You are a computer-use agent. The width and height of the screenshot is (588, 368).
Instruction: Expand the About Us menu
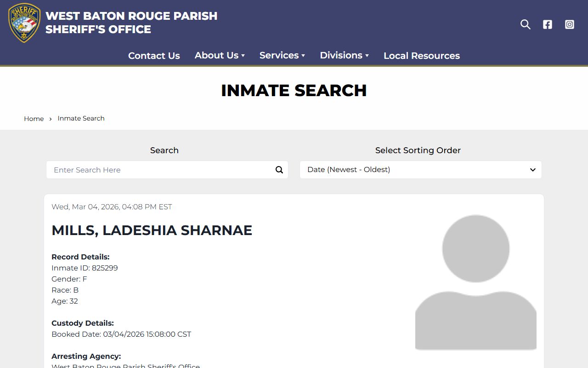(x=220, y=55)
